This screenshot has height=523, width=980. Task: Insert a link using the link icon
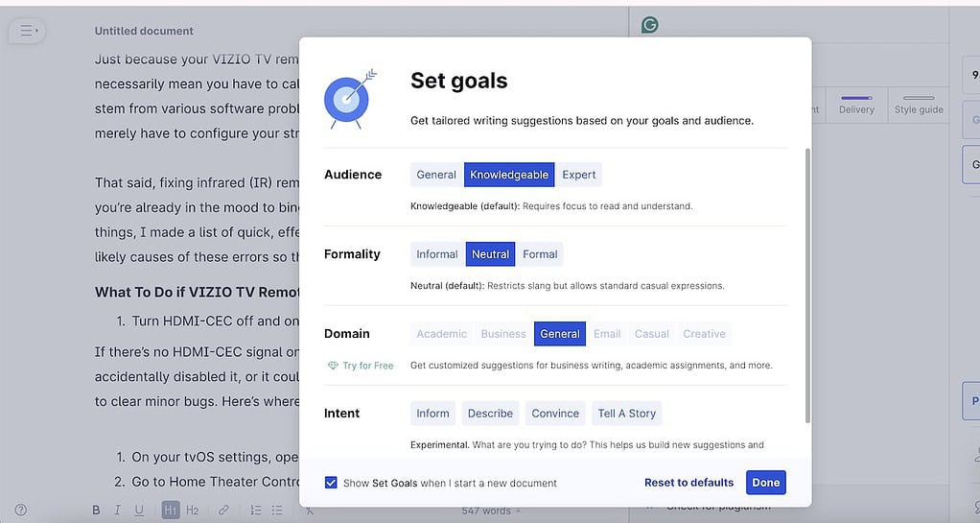click(222, 510)
